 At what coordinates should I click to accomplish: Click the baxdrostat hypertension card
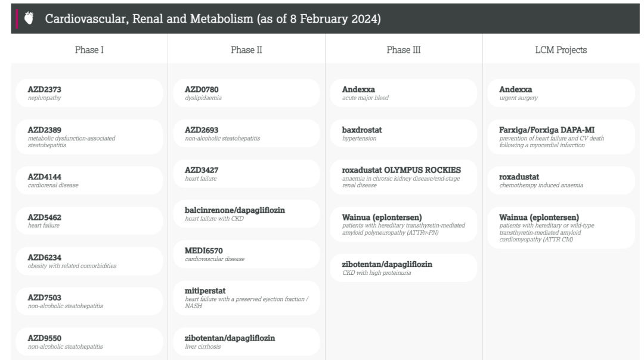(404, 134)
